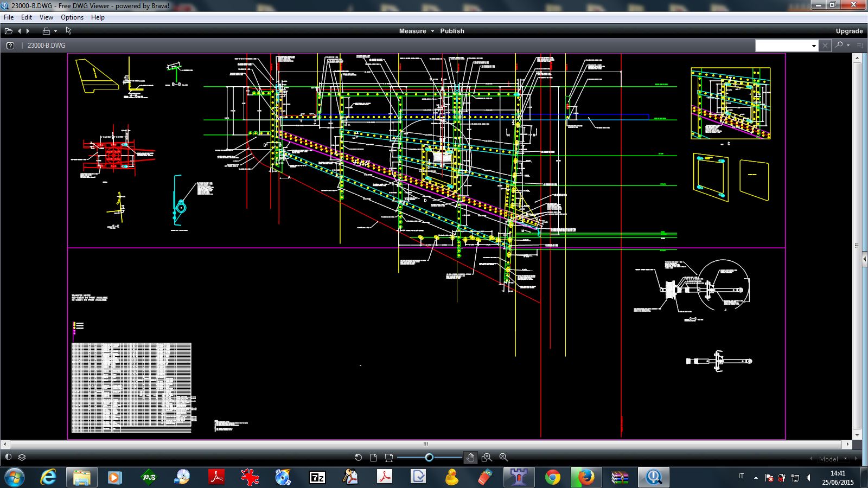
Task: Click the Print icon in the toolbar
Action: pyautogui.click(x=46, y=31)
